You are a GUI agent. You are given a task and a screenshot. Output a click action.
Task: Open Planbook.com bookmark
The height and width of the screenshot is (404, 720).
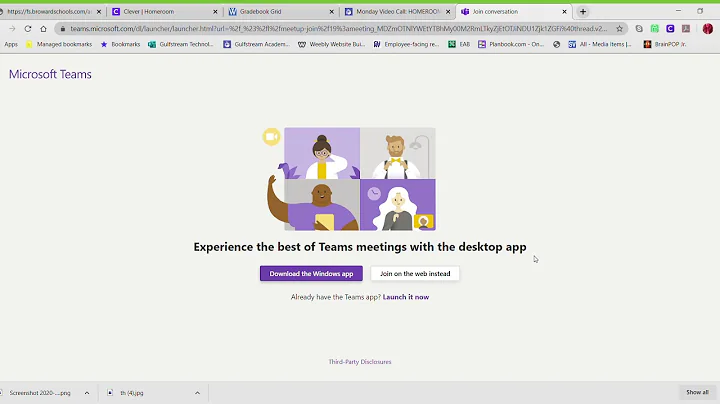(x=511, y=45)
